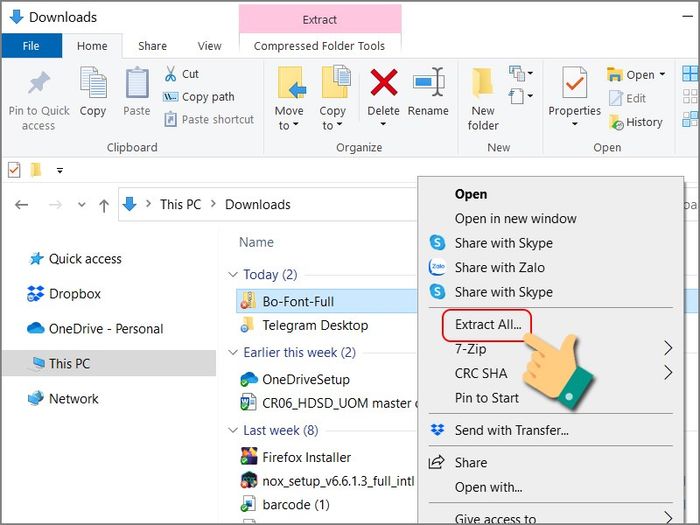
Task: Click quick access toolbar New folder icon
Action: click(x=36, y=170)
